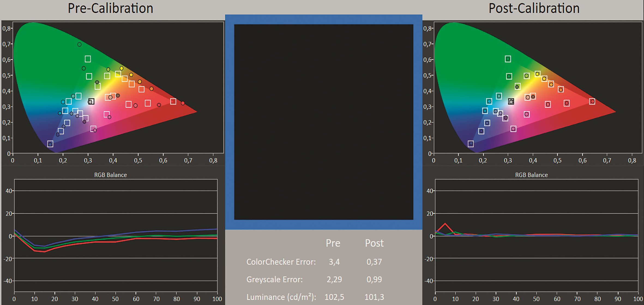Click the Greyscale Error post value 0,99
The height and width of the screenshot is (305, 644).
pos(374,279)
